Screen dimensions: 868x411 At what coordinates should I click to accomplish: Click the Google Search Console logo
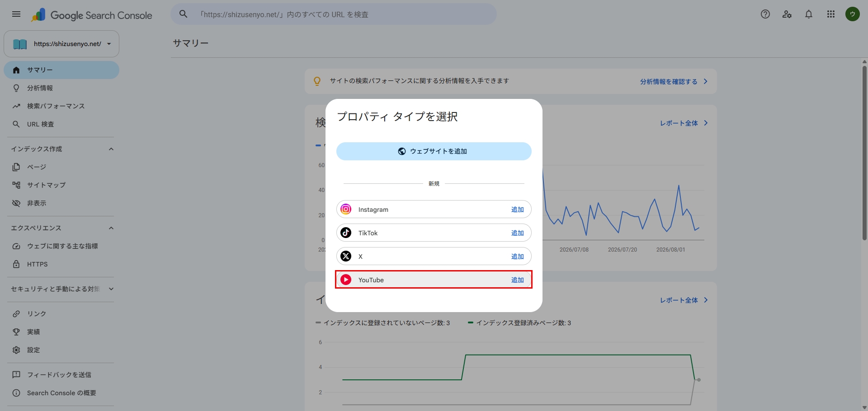point(92,15)
